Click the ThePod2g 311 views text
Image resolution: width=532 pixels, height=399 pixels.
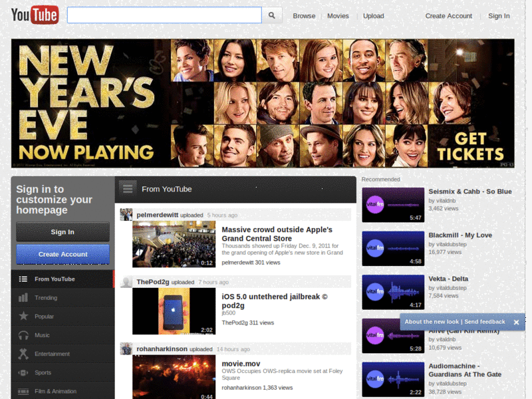click(x=247, y=323)
